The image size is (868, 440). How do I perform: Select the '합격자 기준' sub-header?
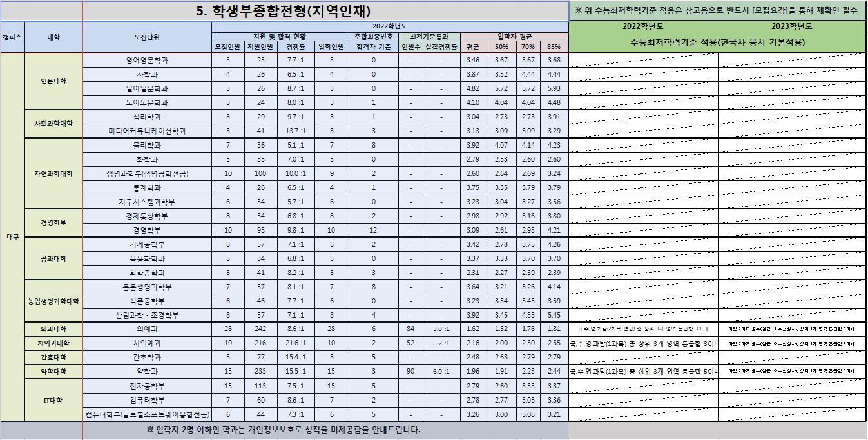tap(372, 47)
